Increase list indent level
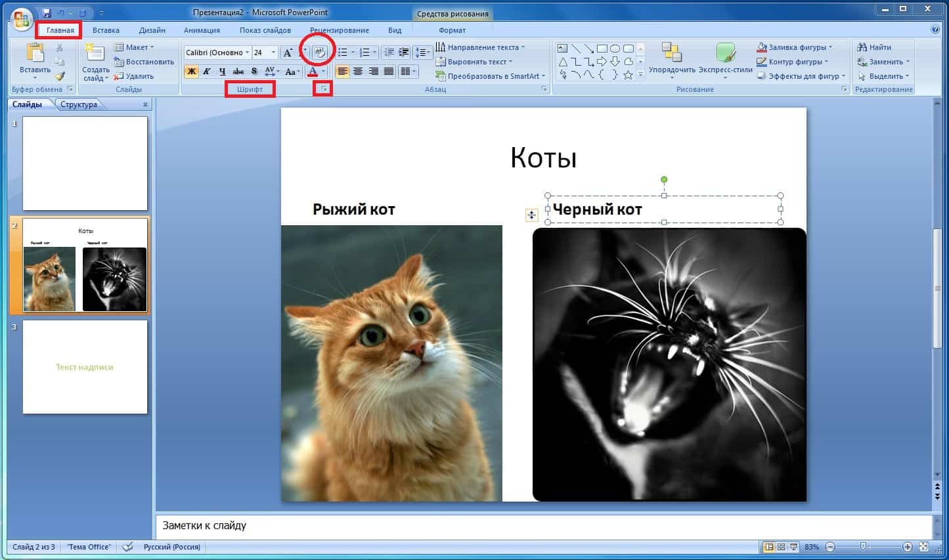The image size is (949, 560). click(404, 53)
